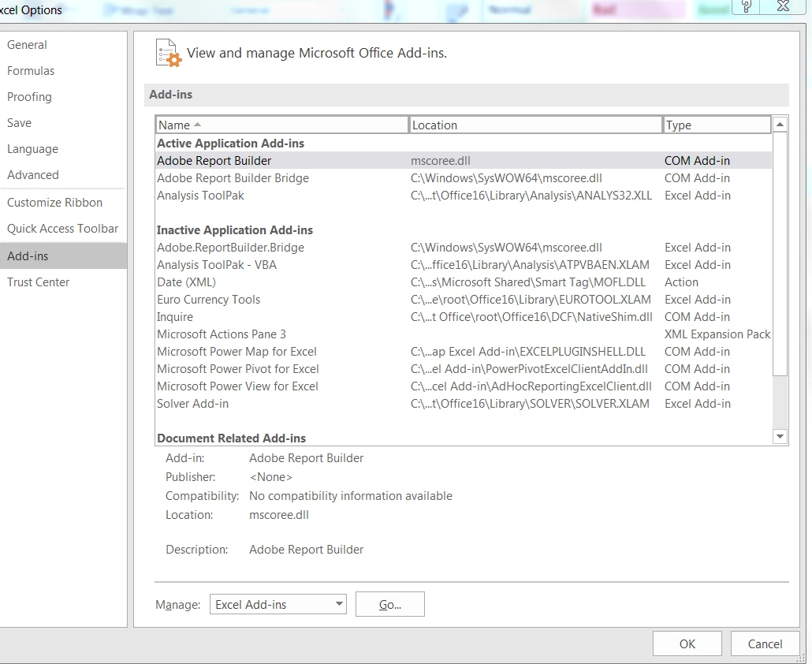Select the Date (XML) row
The width and height of the screenshot is (812, 664).
pyautogui.click(x=464, y=282)
